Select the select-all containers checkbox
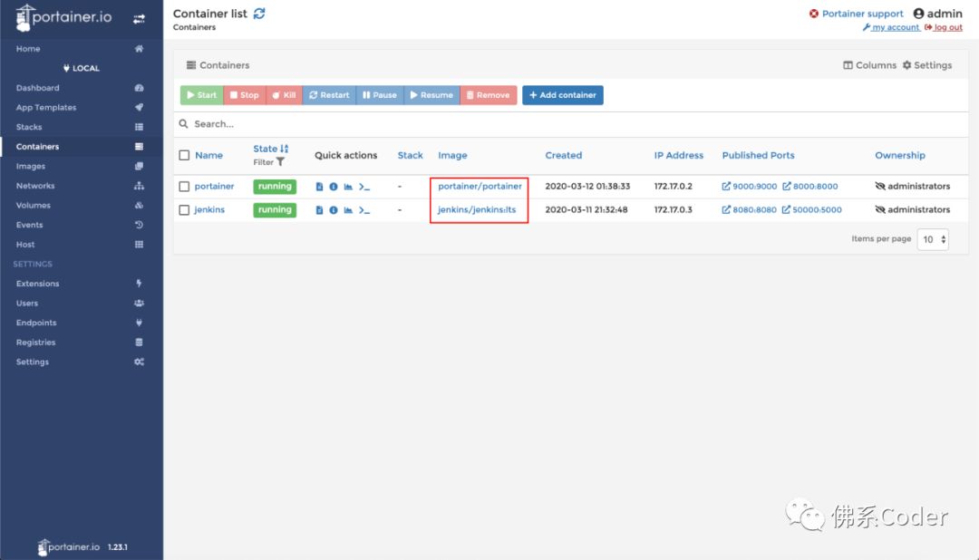 pyautogui.click(x=184, y=156)
